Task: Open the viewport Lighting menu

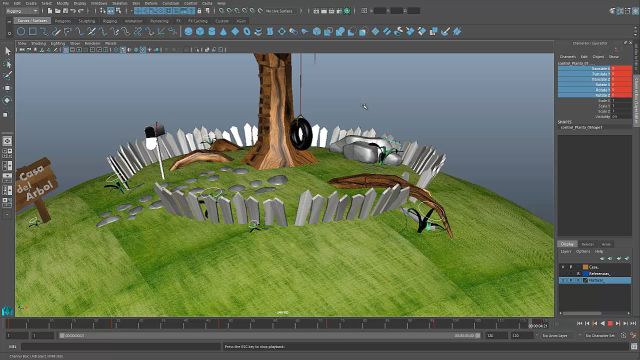Action: pyautogui.click(x=58, y=43)
